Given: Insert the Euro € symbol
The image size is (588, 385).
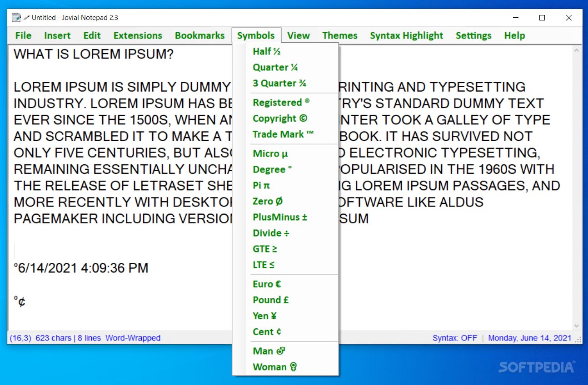Looking at the screenshot, I should pyautogui.click(x=285, y=284).
